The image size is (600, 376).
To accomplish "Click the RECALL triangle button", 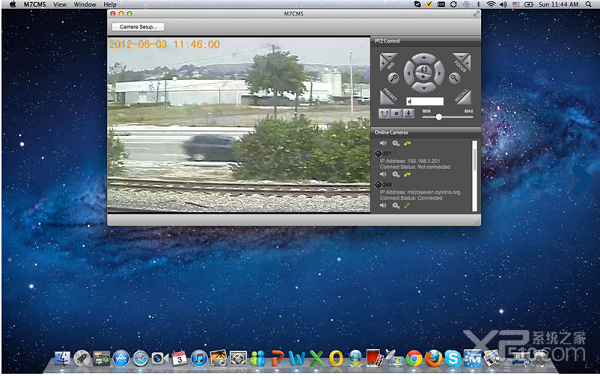I will 463,96.
